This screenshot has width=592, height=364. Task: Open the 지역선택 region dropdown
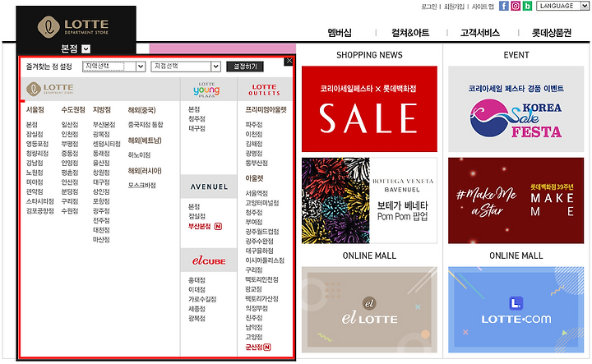tap(113, 67)
